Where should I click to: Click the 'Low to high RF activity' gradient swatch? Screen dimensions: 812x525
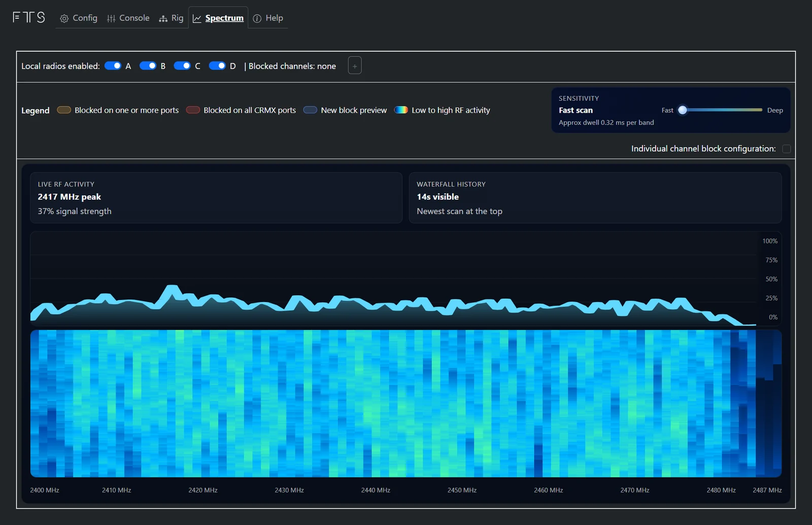pos(401,110)
